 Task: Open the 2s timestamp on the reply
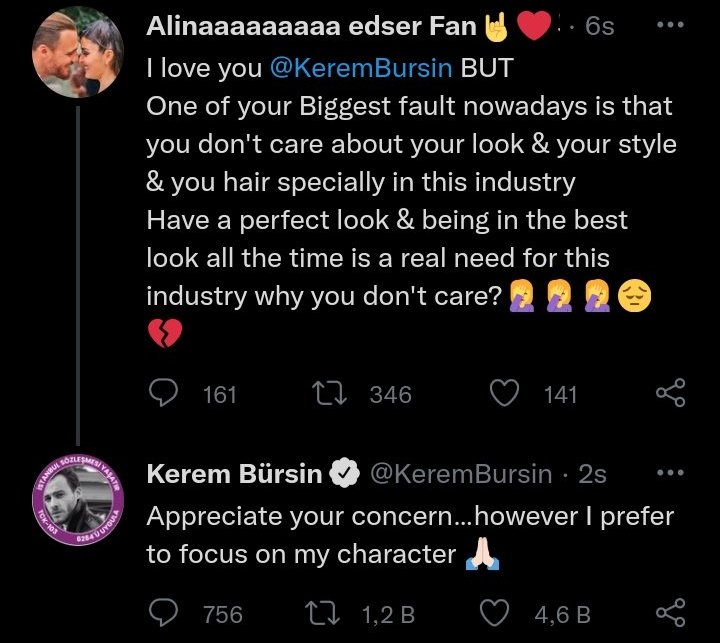tap(592, 474)
